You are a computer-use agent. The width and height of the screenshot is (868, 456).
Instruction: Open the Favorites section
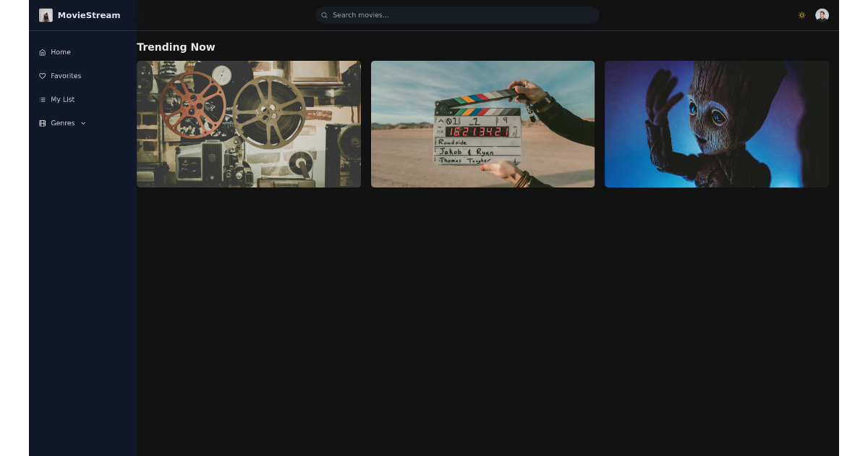tap(65, 75)
